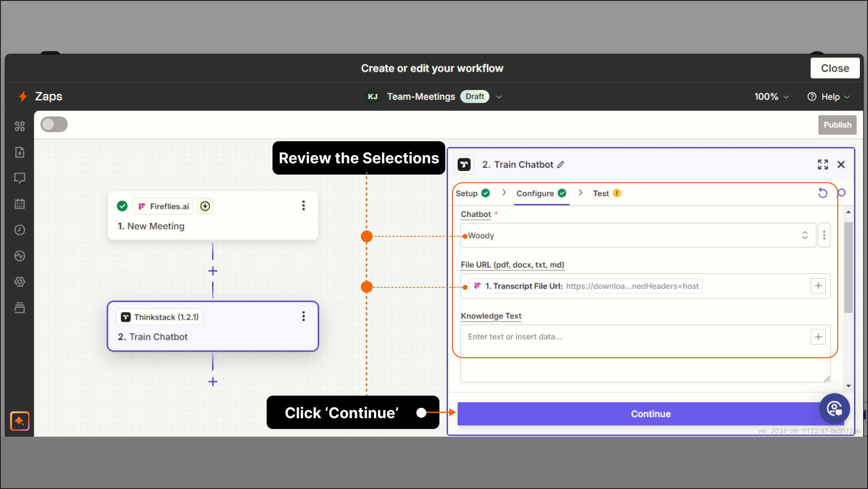868x489 pixels.
Task: Switch to the Test tab
Action: [607, 193]
